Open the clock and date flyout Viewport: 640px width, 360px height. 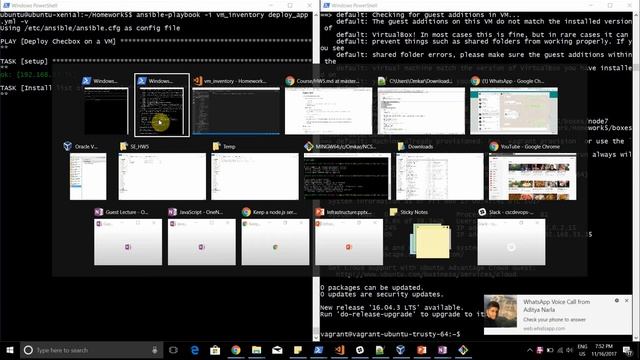pyautogui.click(x=603, y=350)
